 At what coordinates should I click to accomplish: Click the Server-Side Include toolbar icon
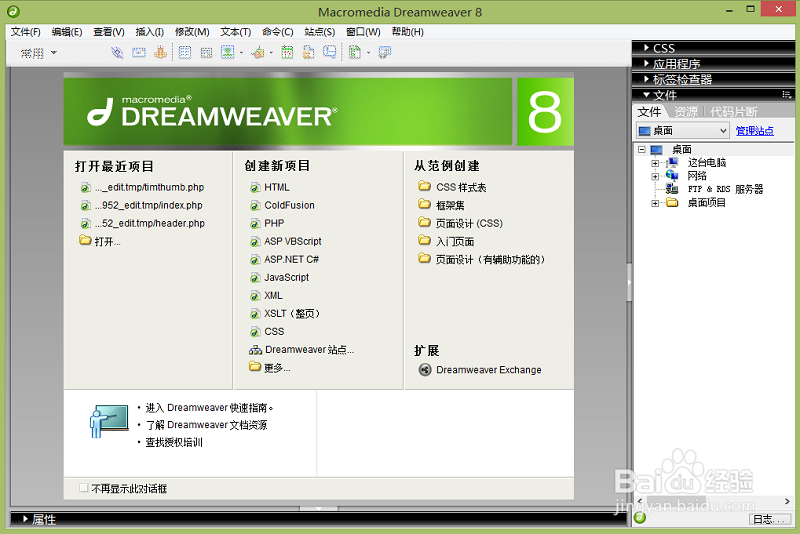(x=309, y=53)
